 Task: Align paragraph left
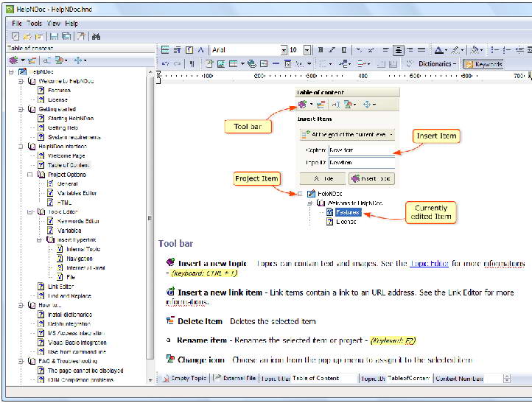pos(386,50)
